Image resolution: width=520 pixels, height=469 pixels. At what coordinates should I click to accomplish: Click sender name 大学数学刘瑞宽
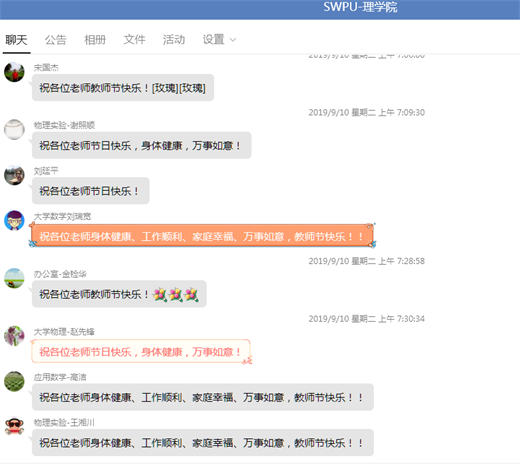click(x=62, y=217)
